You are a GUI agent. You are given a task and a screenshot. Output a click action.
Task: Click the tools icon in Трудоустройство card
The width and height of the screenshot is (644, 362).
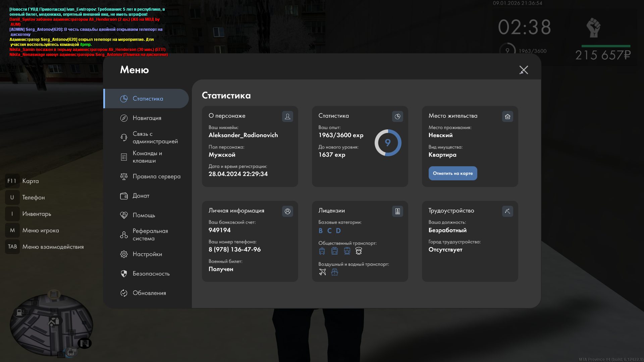click(x=507, y=211)
